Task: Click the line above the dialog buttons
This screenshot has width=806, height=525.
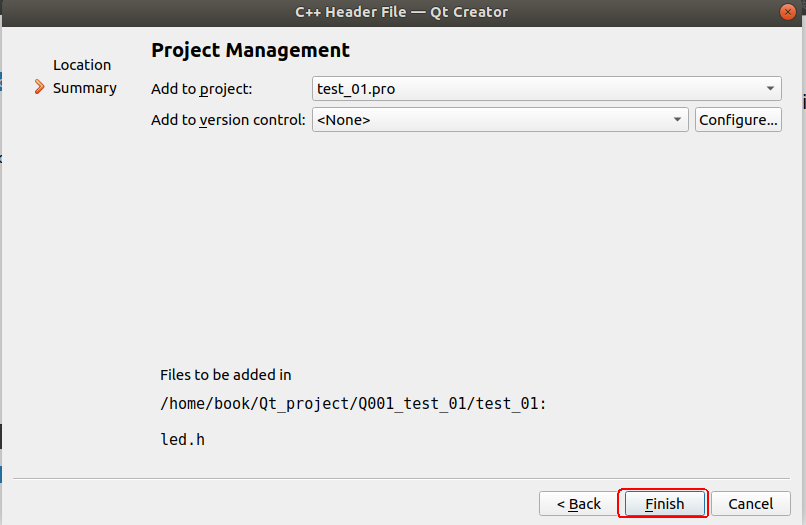Action: 401,478
